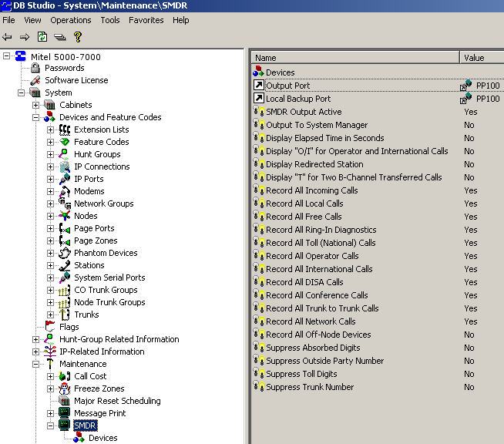
Task: Collapse the Maintenance tree node
Action: pos(35,364)
